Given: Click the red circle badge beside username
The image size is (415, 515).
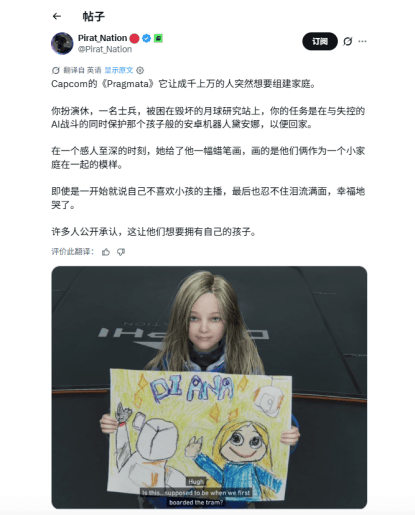Looking at the screenshot, I should [x=134, y=38].
